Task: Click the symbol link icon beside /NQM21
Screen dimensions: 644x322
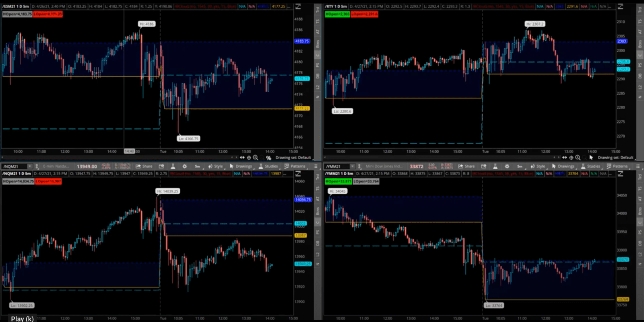Action: [x=37, y=166]
